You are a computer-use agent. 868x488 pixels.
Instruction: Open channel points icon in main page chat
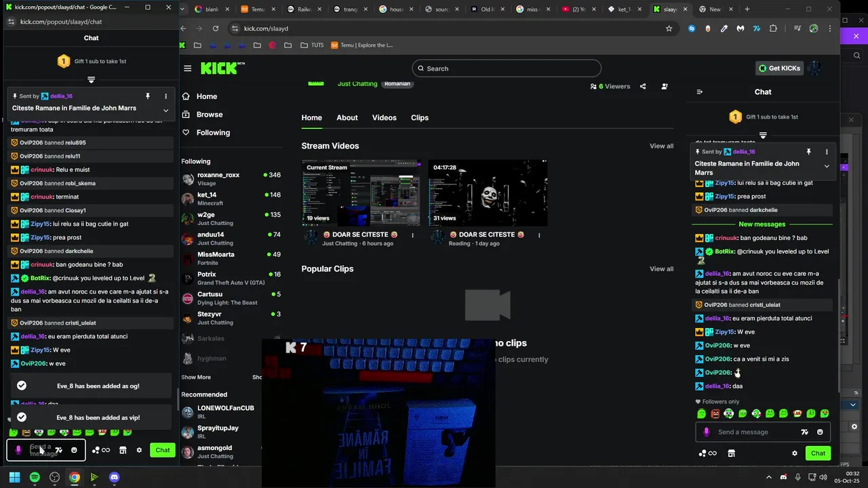pyautogui.click(x=708, y=453)
